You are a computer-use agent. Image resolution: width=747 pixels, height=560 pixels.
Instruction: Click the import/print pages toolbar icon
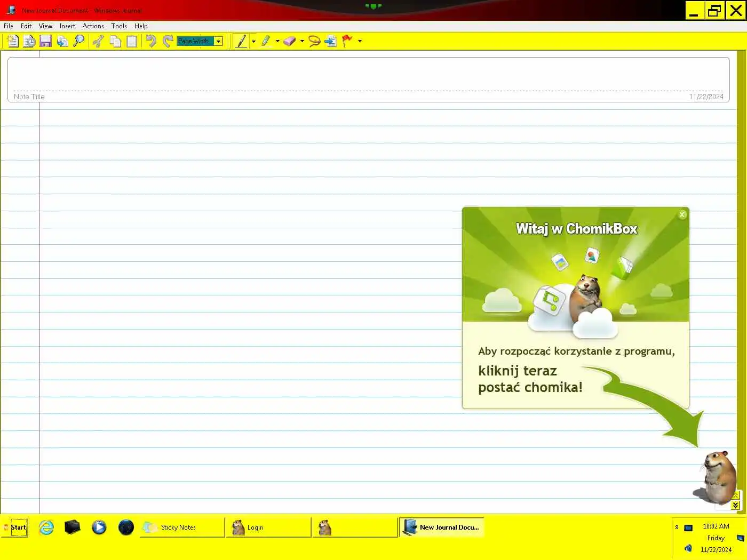[62, 41]
